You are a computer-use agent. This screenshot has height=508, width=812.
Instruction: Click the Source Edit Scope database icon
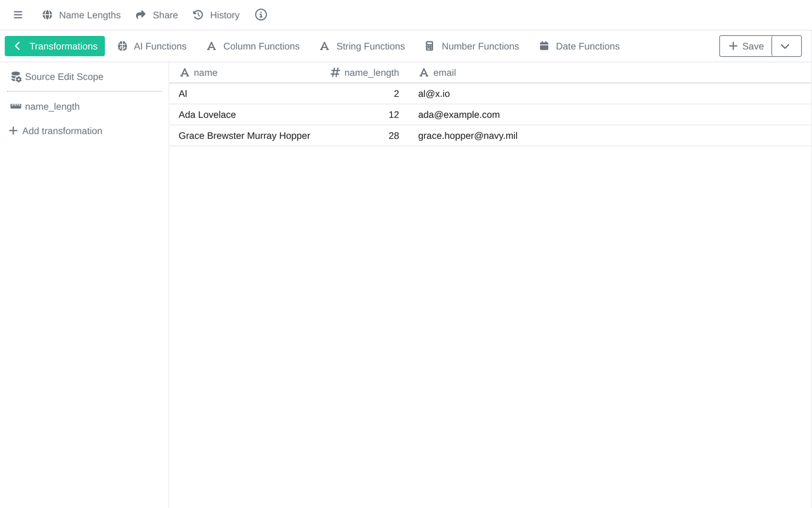click(x=16, y=77)
